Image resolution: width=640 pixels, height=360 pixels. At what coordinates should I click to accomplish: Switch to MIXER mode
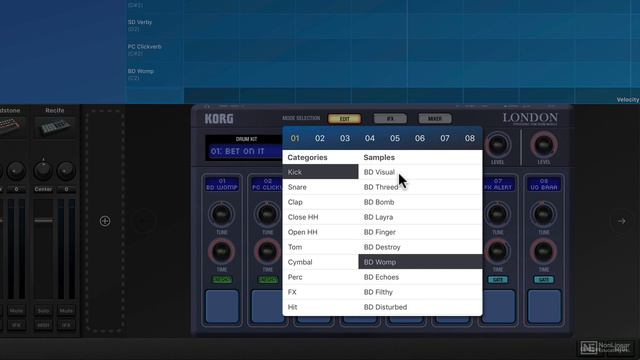[435, 119]
